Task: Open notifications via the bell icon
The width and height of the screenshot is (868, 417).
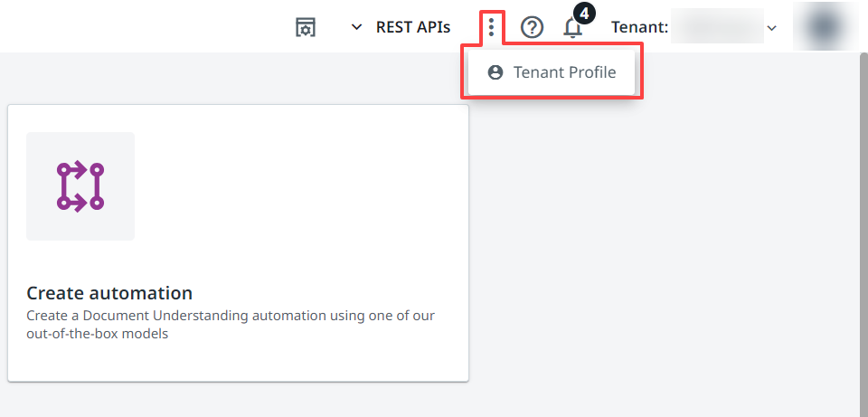Action: pyautogui.click(x=572, y=29)
